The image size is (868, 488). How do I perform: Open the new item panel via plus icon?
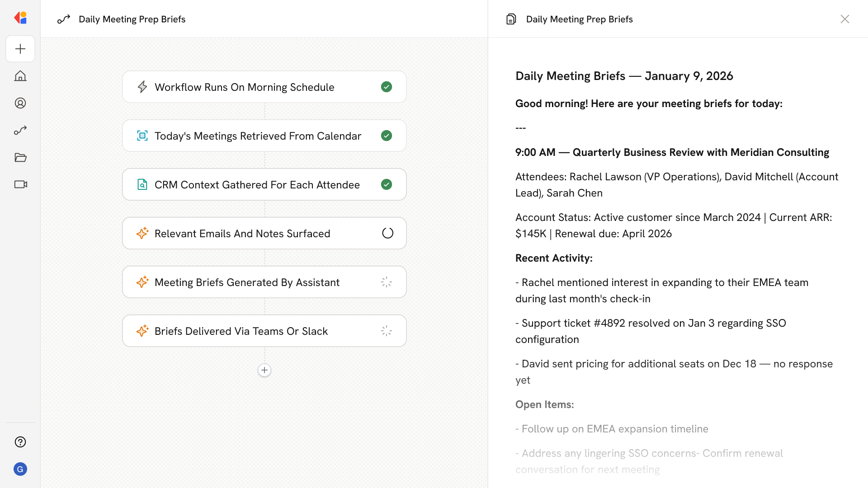click(20, 49)
